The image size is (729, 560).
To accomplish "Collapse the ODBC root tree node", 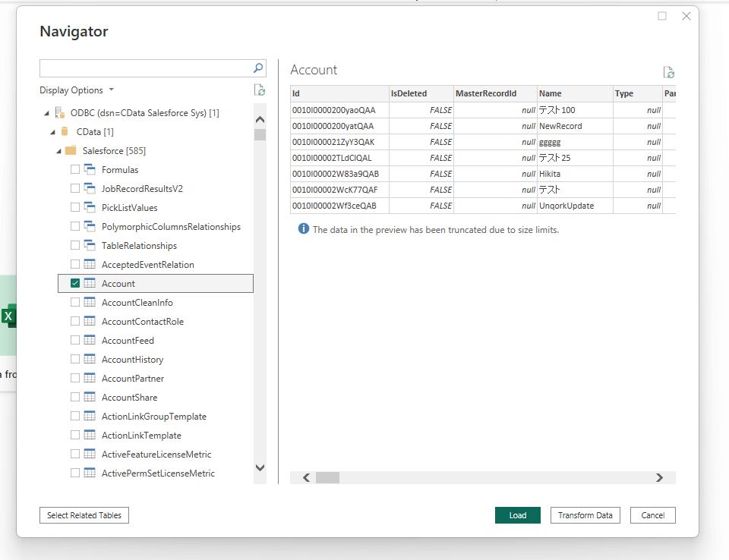I will point(47,113).
